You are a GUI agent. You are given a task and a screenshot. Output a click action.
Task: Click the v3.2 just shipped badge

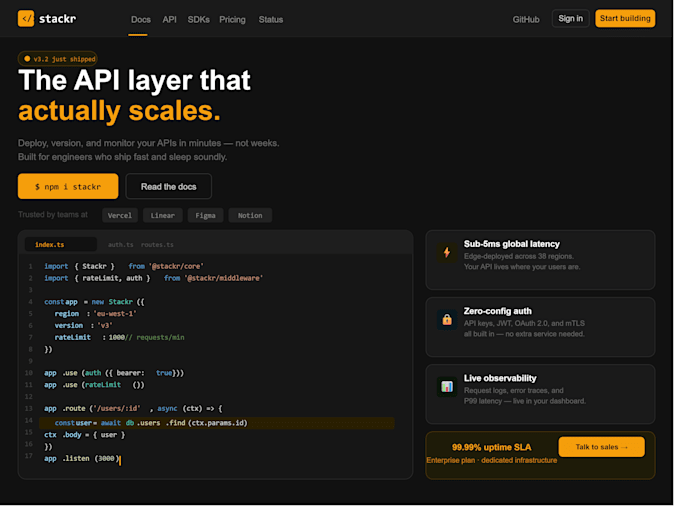coord(58,59)
